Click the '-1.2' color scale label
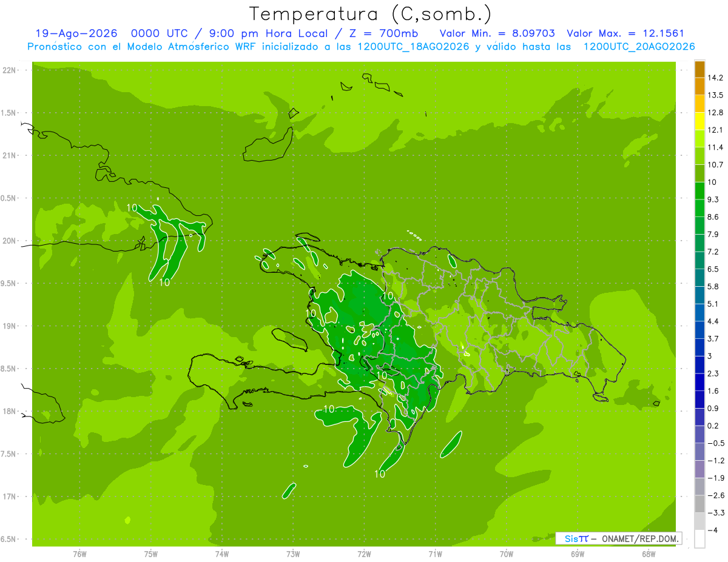 click(x=715, y=461)
